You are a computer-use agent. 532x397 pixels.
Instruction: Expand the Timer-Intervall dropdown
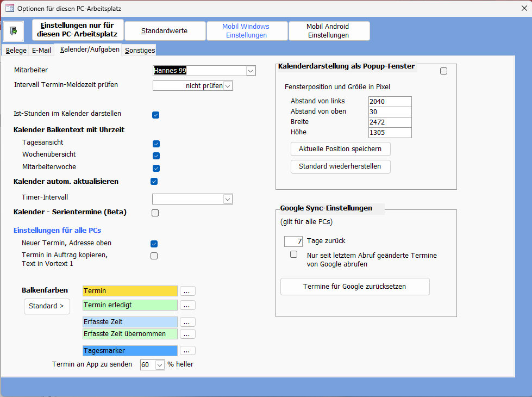click(228, 199)
